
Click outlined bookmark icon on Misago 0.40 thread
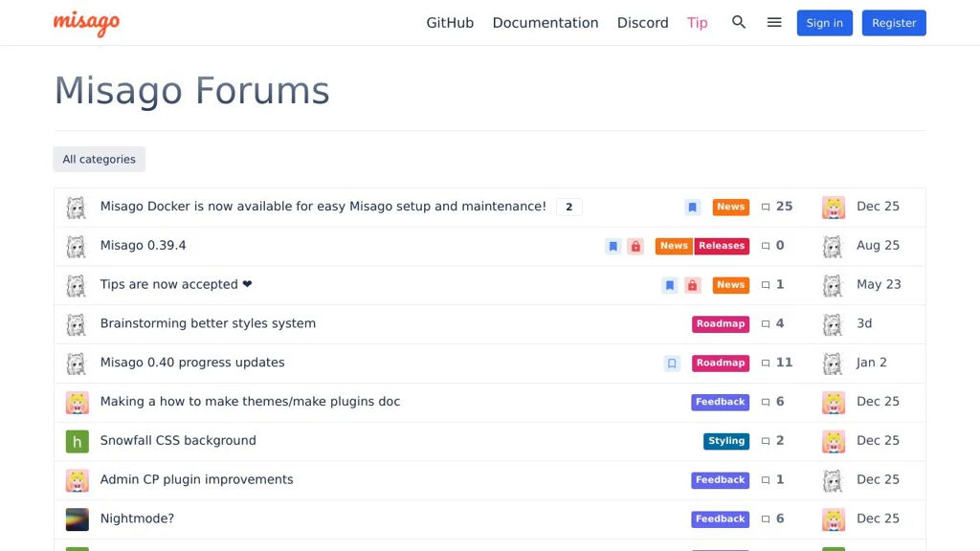point(672,364)
